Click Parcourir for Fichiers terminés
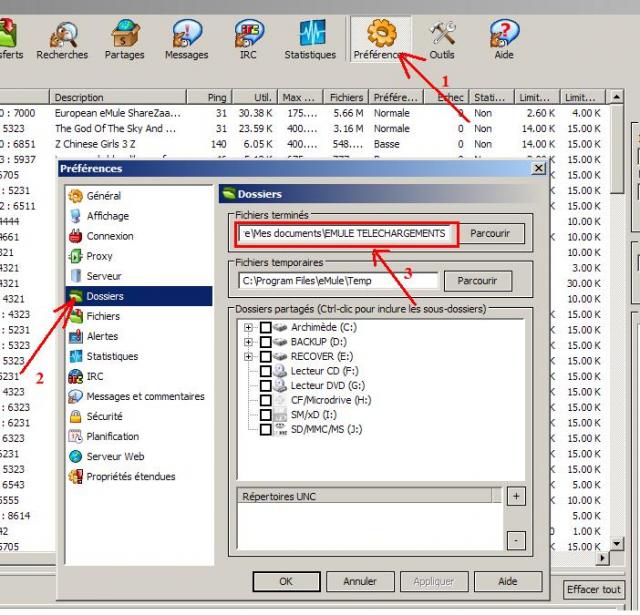This screenshot has width=640, height=615. [490, 233]
